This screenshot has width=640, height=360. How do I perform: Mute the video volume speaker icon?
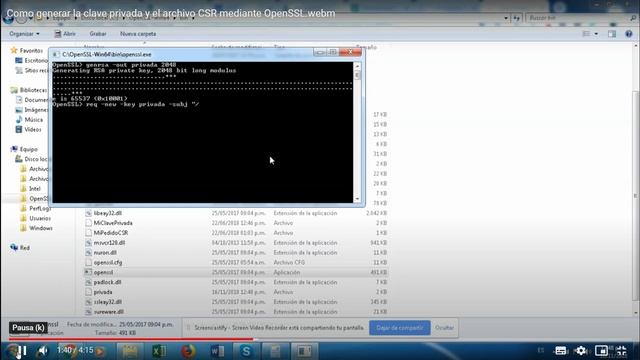click(43, 351)
